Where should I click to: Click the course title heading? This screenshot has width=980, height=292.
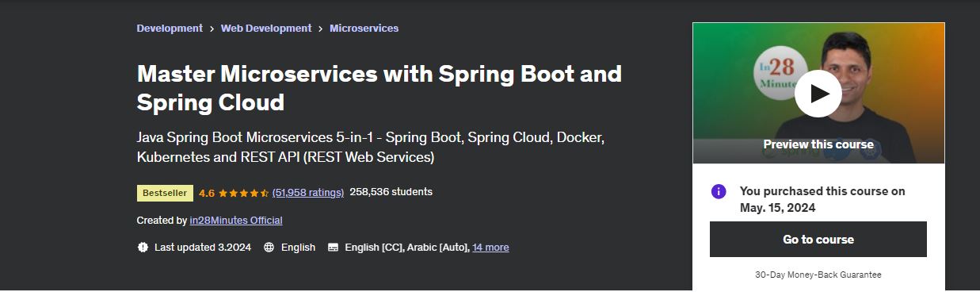[379, 88]
